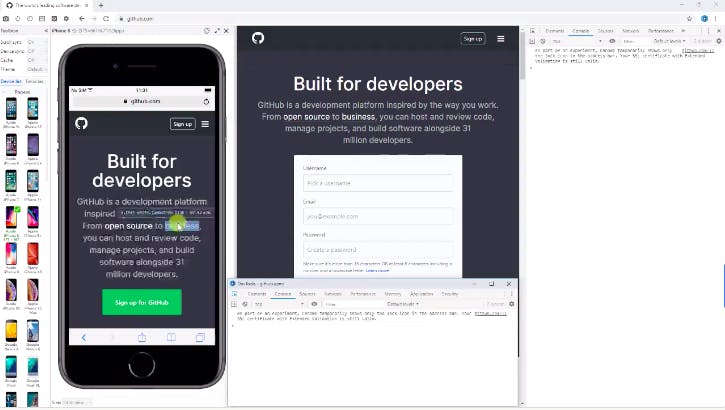This screenshot has height=410, width=725.
Task: Tap the phone browser back arrow
Action: click(84, 337)
